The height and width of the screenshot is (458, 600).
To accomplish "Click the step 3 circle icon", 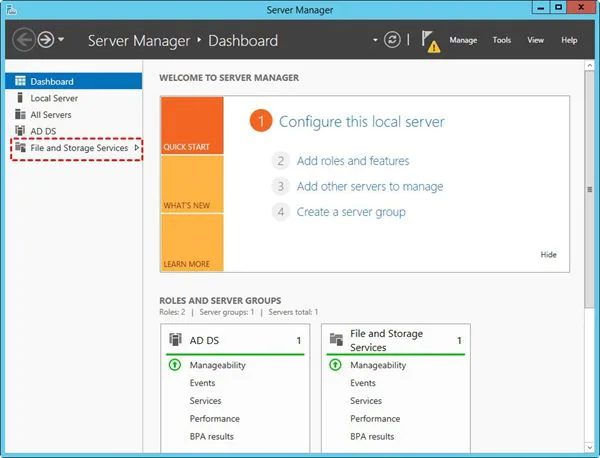I will [x=280, y=186].
